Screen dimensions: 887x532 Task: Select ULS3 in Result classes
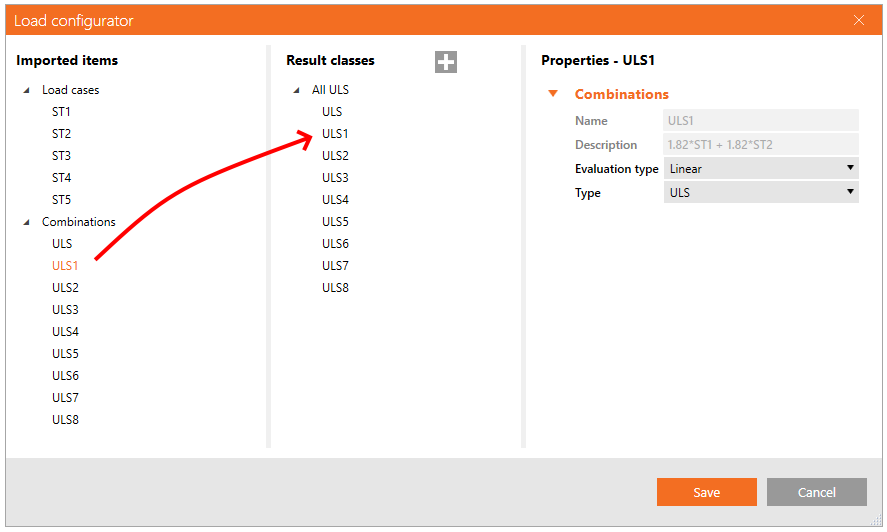coord(335,178)
